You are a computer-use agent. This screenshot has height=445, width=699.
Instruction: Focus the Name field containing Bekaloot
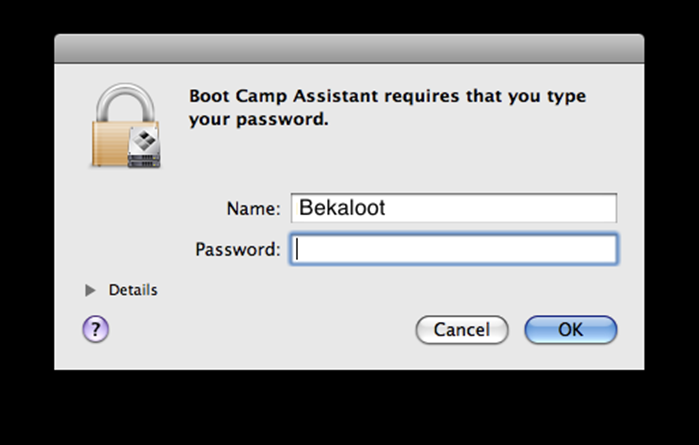(x=453, y=208)
